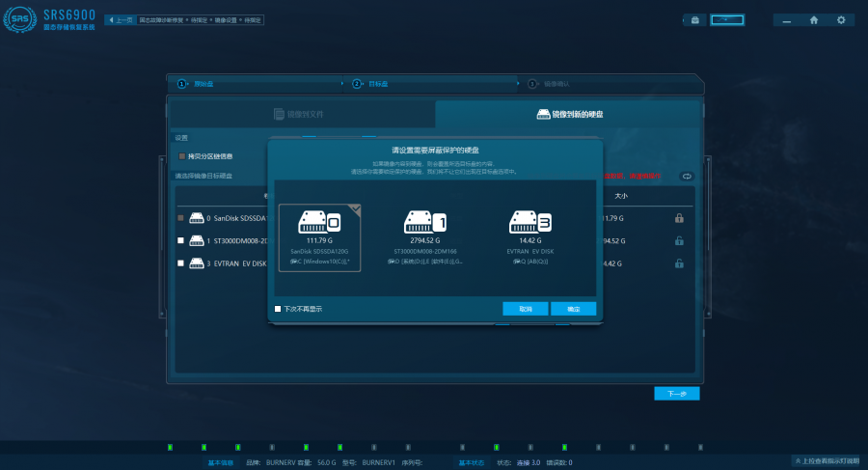Screen dimensions: 868x470
Task: Select disk 3 card 14.42 G in dialog
Action: tap(530, 237)
